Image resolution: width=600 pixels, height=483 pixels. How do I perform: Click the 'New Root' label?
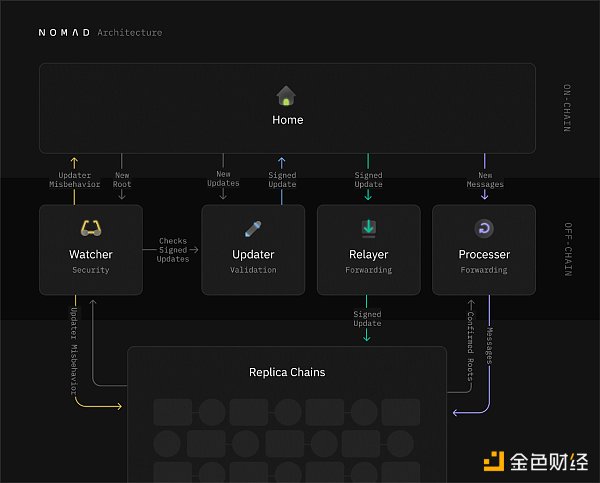122,180
